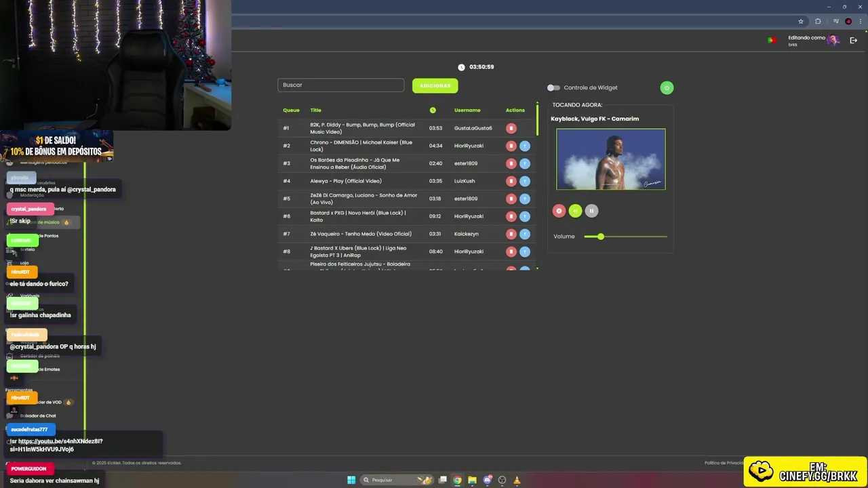Click the now playing title 'Kayblack, Vulgo FK - Camarim'
Viewport: 868px width, 488px height.
[595, 119]
